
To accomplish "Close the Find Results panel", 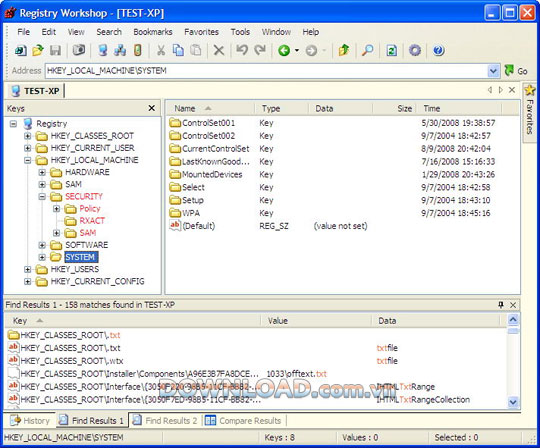I will (x=513, y=305).
